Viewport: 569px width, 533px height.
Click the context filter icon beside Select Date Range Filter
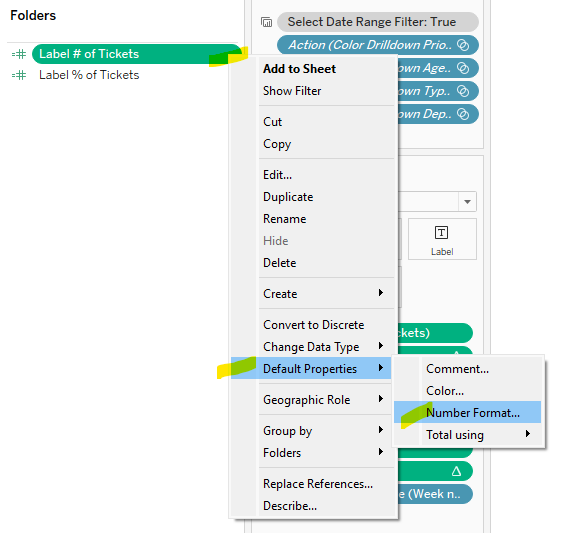(x=266, y=22)
